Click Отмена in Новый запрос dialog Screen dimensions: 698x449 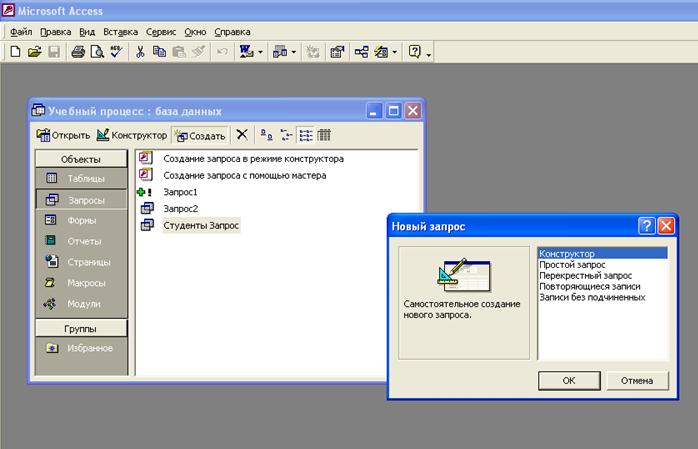637,381
